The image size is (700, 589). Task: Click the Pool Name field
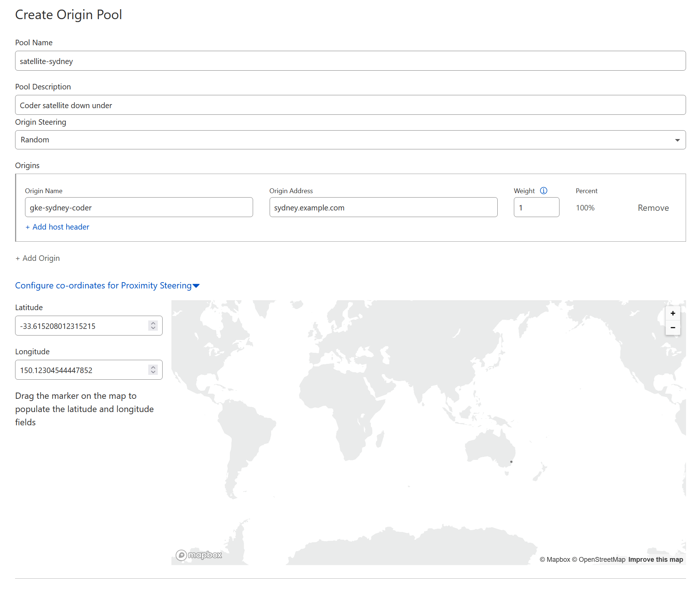(x=350, y=61)
